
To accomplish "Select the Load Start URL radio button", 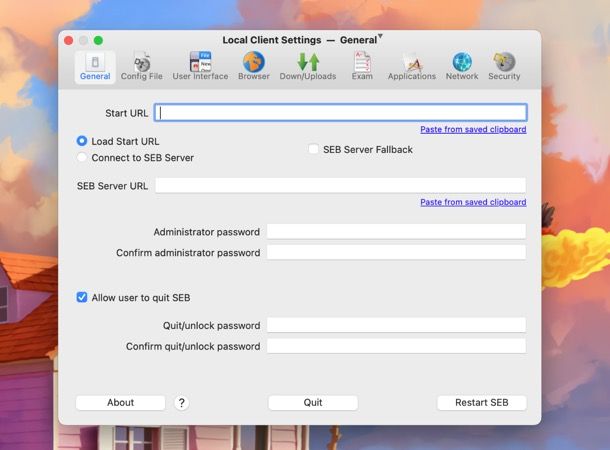I will 82,141.
